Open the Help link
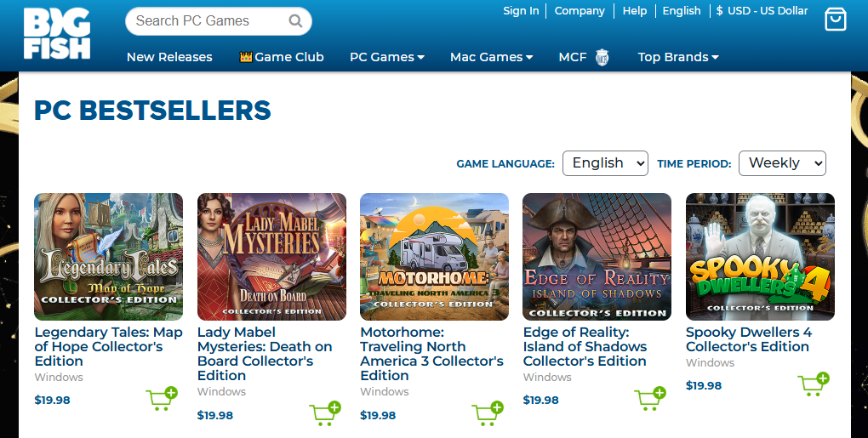 pyautogui.click(x=635, y=11)
